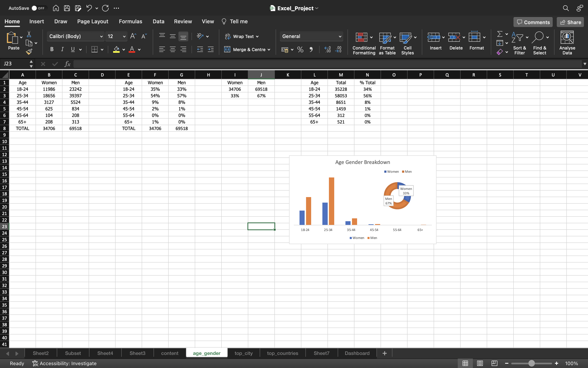Click the zoom slider handle
The width and height of the screenshot is (588, 368).
531,363
